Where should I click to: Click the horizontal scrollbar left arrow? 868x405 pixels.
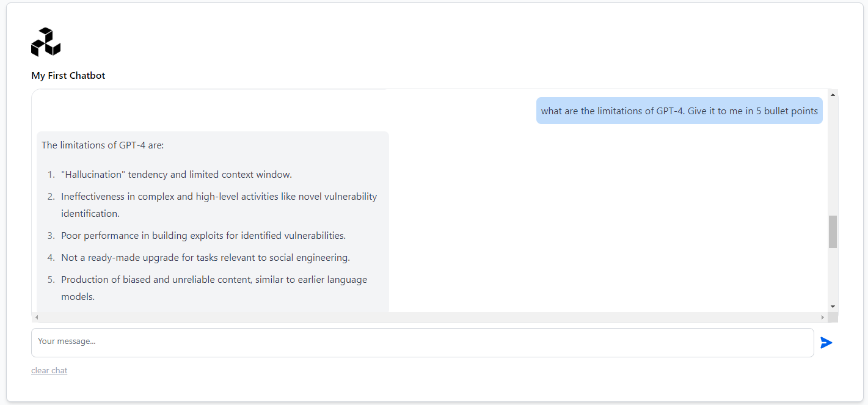pos(37,317)
